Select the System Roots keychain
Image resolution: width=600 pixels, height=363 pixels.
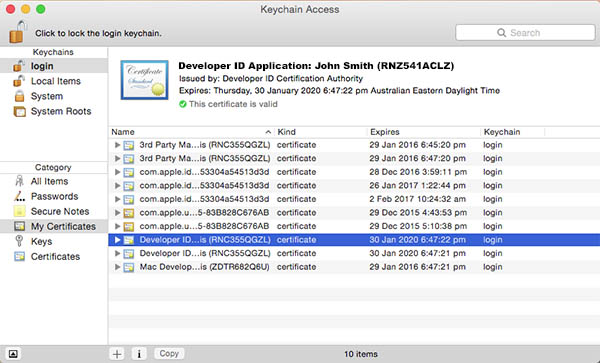[x=54, y=111]
